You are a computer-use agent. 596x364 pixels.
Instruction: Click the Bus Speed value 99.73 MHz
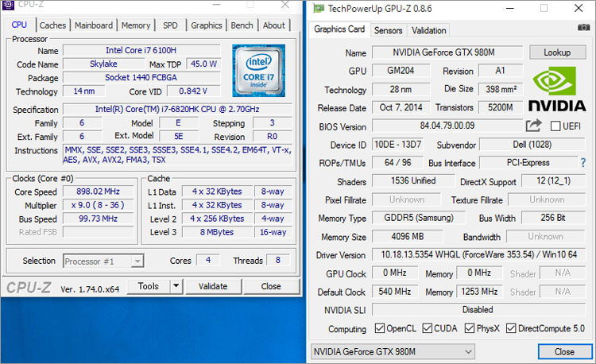point(98,219)
